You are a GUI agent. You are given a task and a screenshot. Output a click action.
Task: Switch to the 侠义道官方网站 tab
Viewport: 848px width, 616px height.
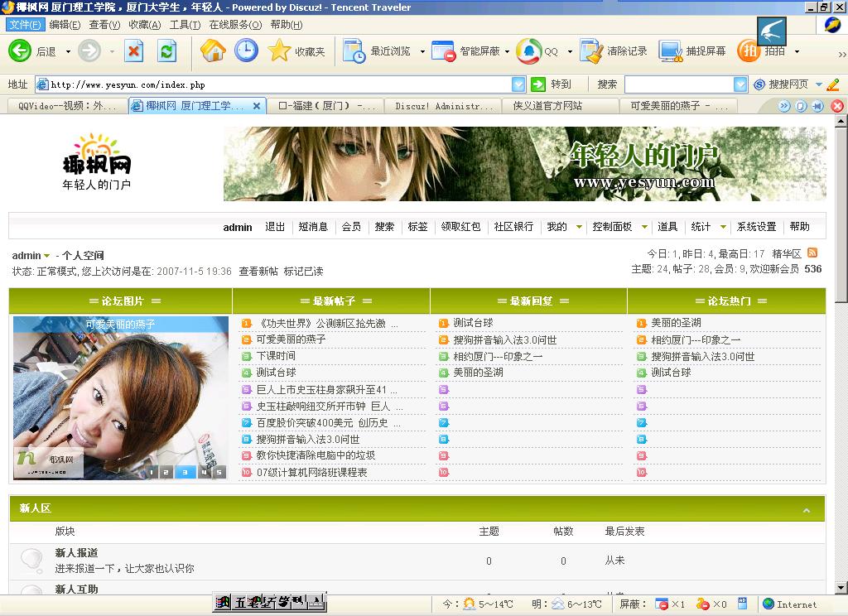click(x=560, y=106)
